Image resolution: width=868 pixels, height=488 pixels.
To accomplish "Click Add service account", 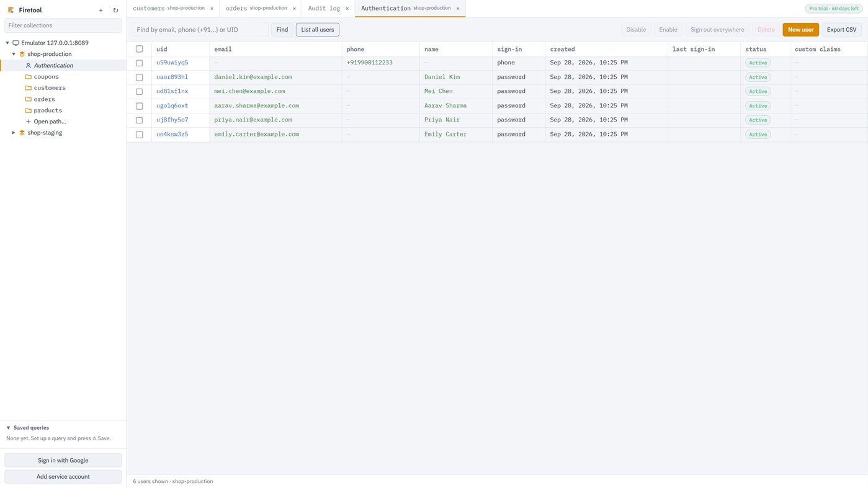I will [63, 476].
